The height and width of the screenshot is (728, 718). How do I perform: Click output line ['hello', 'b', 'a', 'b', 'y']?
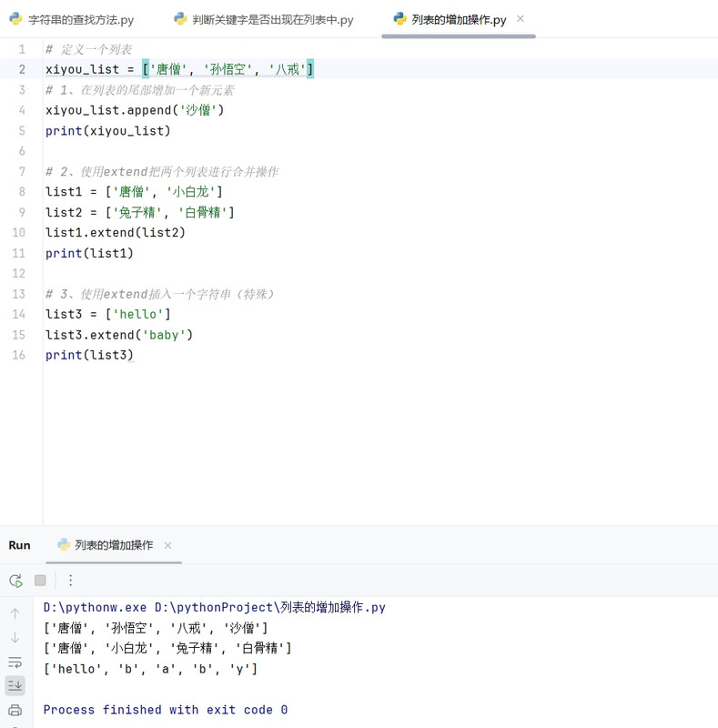(x=150, y=669)
